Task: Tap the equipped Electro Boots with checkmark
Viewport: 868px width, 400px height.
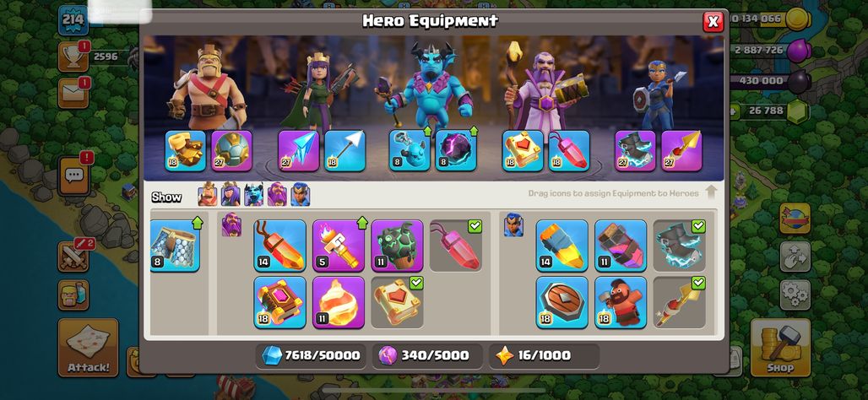Action: point(679,245)
